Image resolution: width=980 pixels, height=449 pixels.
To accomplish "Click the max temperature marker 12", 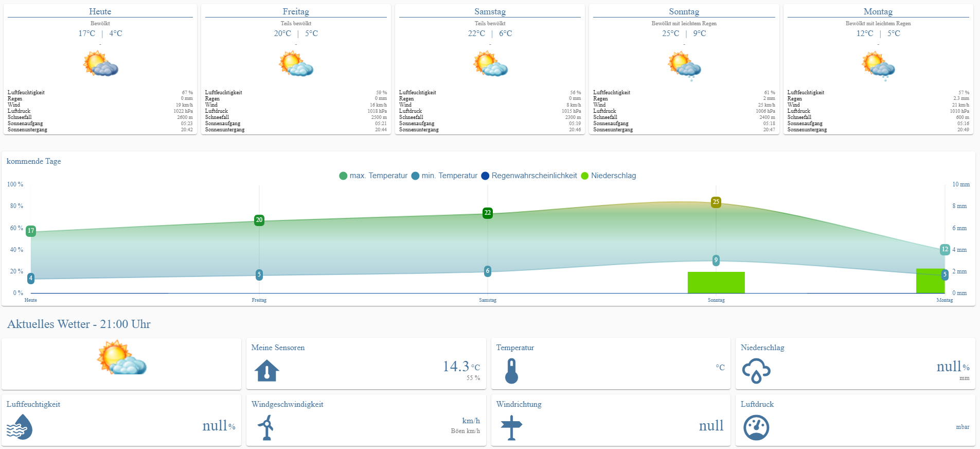I will tap(945, 249).
